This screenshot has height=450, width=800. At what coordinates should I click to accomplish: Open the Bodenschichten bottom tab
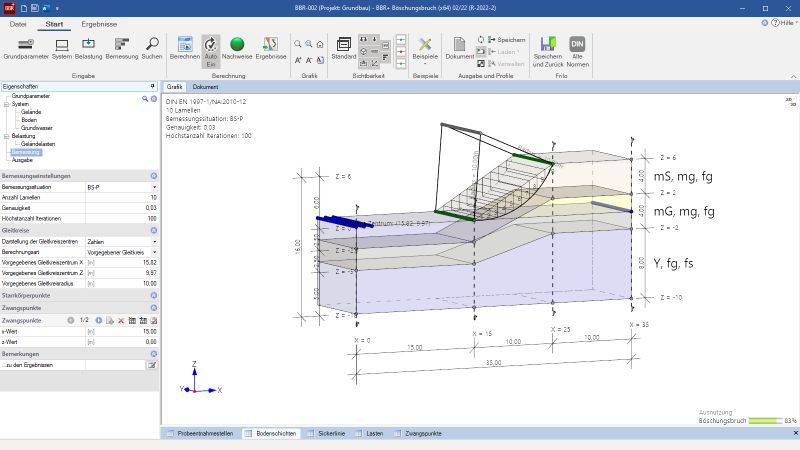271,433
